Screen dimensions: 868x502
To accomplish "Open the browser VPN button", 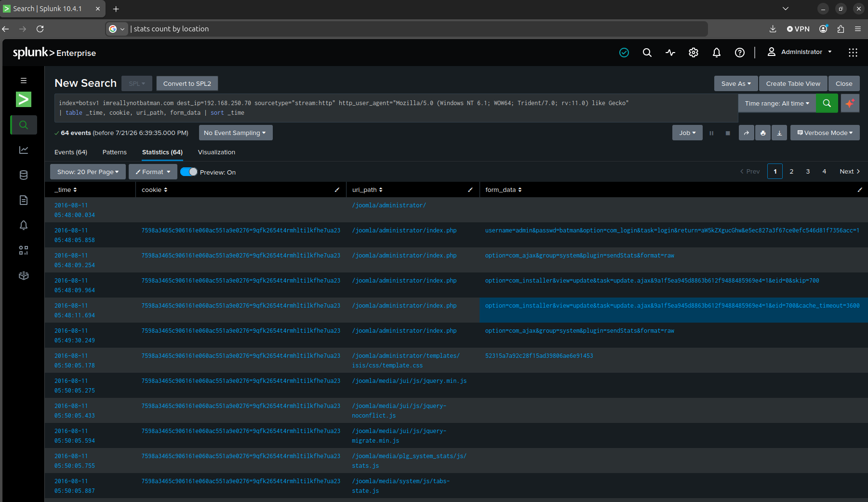I will coord(798,29).
